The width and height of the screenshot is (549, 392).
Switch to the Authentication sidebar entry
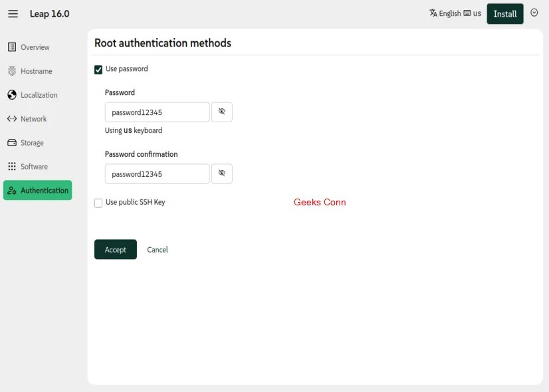pyautogui.click(x=43, y=190)
